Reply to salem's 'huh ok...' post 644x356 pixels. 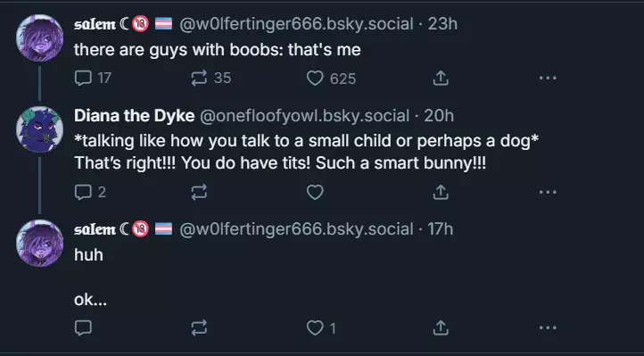point(83,327)
